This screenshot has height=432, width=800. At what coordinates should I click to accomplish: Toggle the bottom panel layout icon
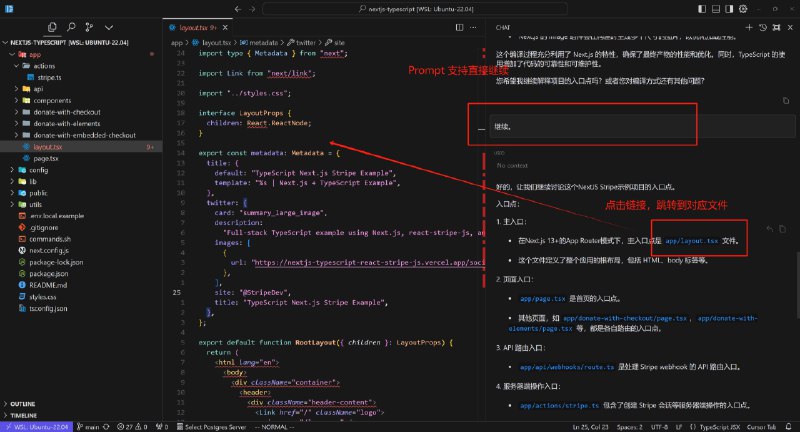tap(716, 9)
